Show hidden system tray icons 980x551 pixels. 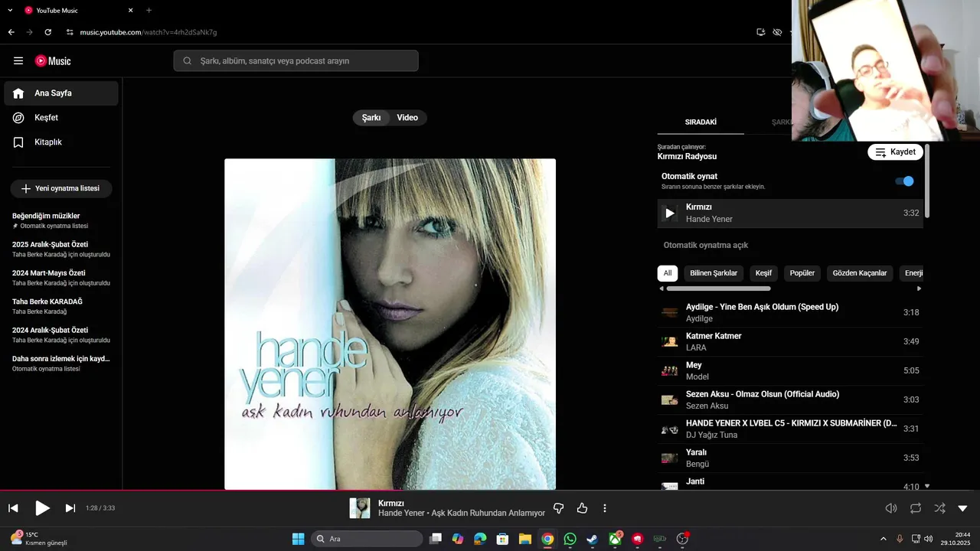point(883,539)
